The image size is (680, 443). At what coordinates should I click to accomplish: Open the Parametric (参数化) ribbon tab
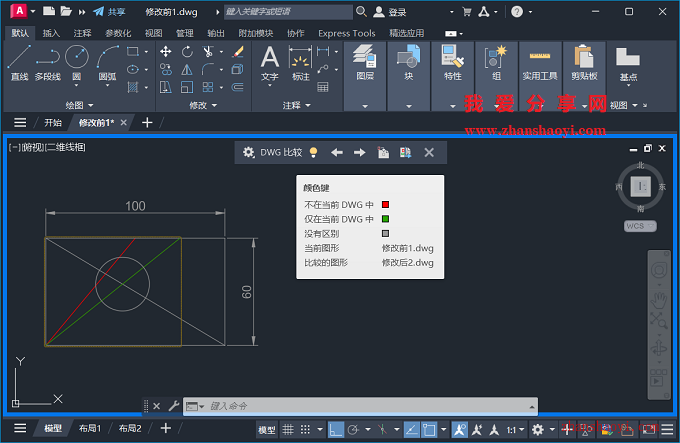(118, 33)
